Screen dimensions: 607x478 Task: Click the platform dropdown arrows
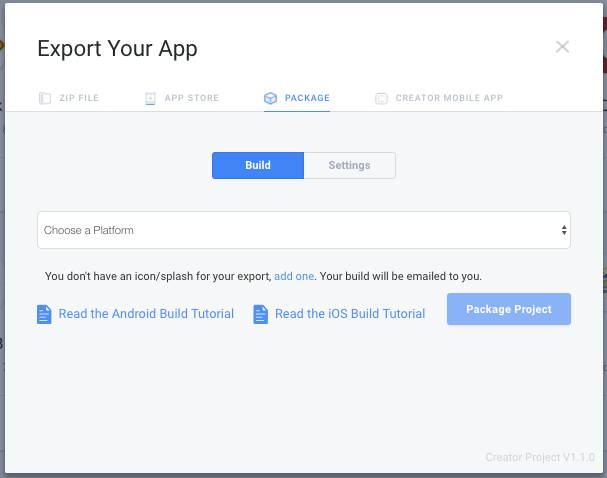point(564,230)
